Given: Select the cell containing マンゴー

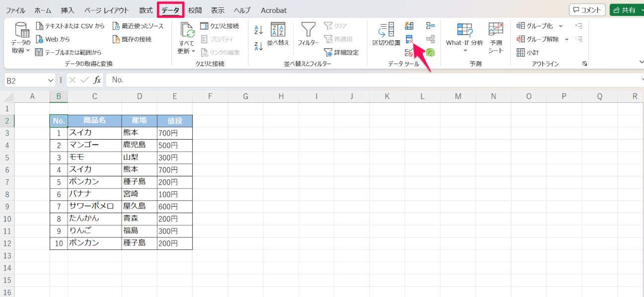Looking at the screenshot, I should tap(94, 145).
